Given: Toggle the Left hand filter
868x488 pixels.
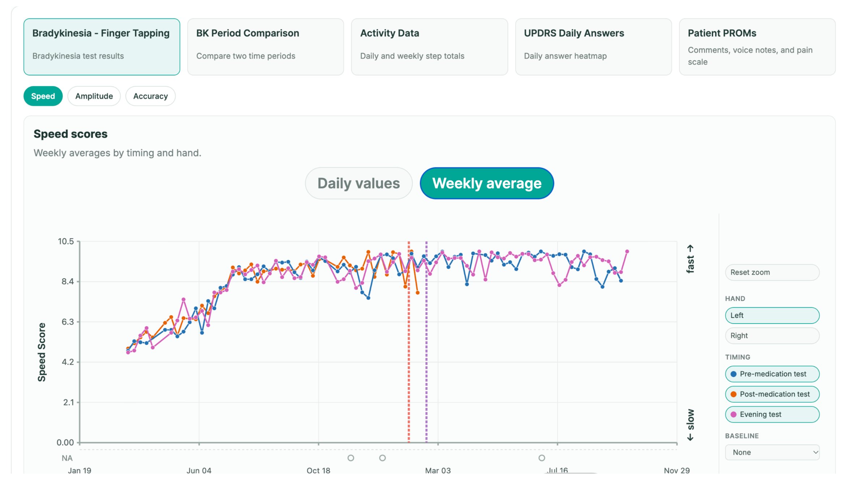Looking at the screenshot, I should coord(772,316).
